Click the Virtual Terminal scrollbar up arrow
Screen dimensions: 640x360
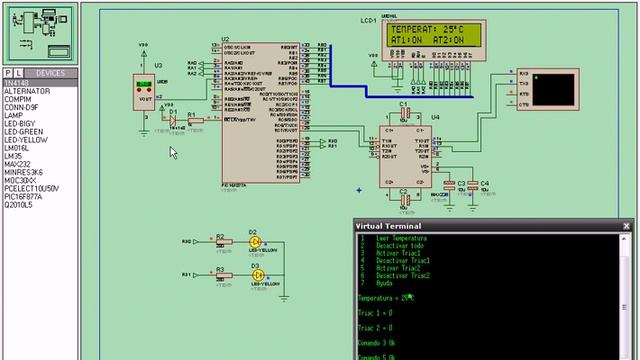pyautogui.click(x=624, y=238)
